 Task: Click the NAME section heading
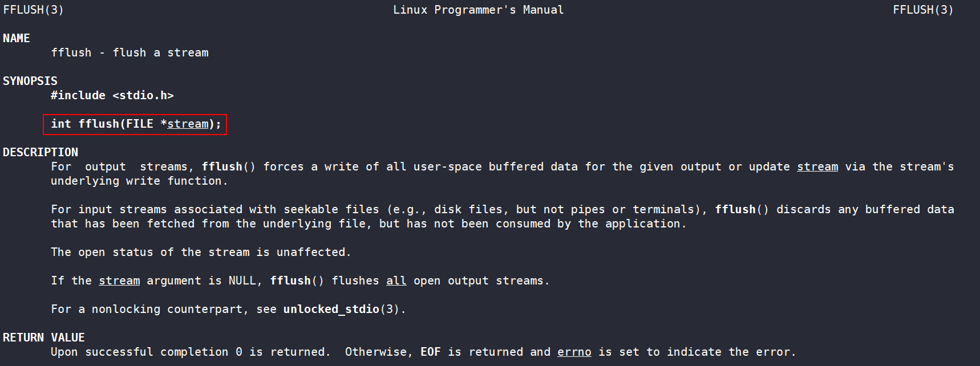click(x=17, y=38)
